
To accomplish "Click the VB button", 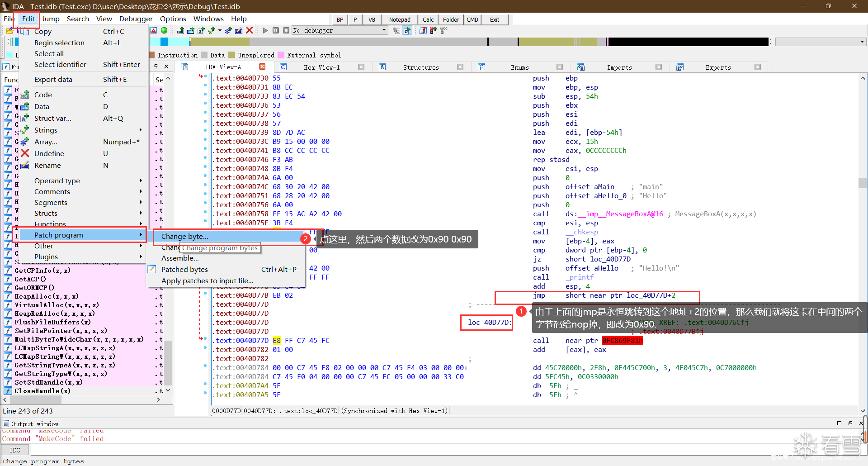I will [x=372, y=19].
